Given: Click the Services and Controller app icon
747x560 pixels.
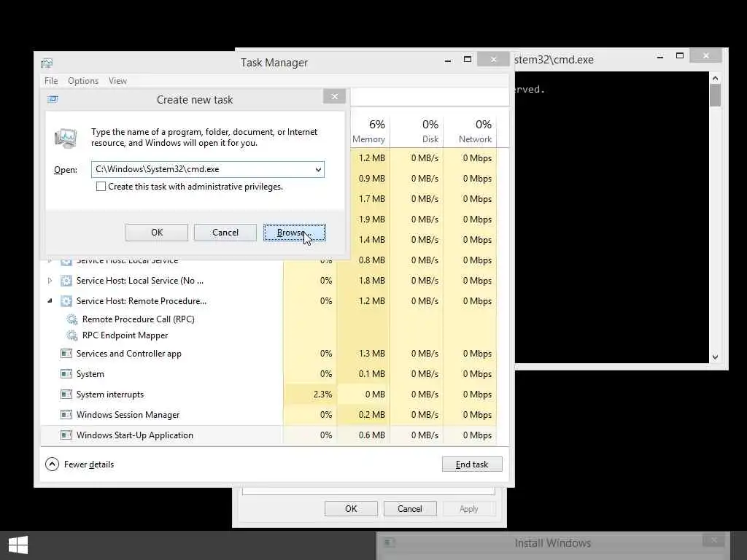Looking at the screenshot, I should [66, 354].
